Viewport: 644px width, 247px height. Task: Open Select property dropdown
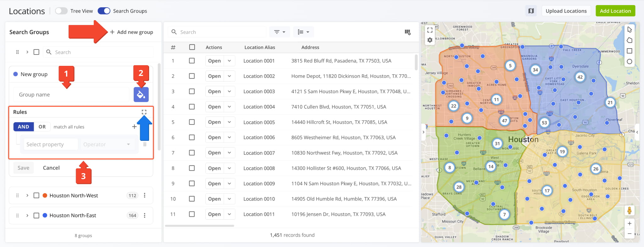pos(51,144)
